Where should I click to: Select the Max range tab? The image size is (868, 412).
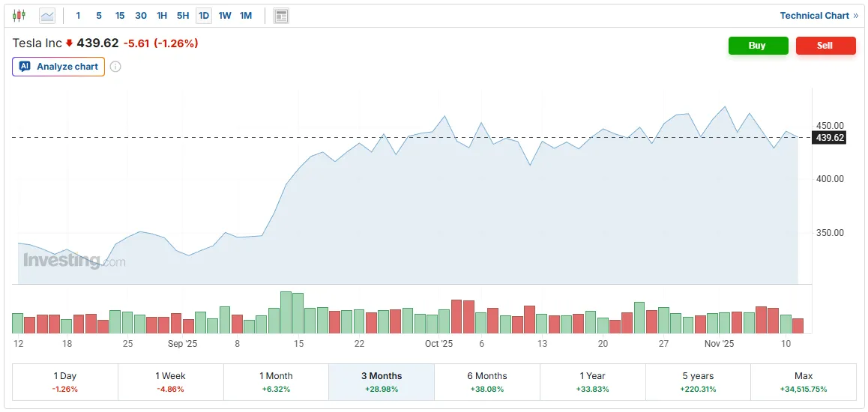coord(803,382)
